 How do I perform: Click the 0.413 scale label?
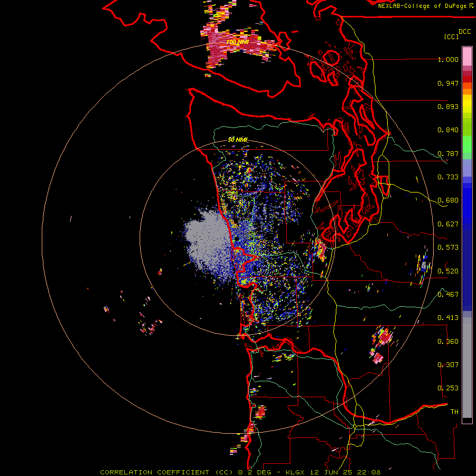click(448, 318)
